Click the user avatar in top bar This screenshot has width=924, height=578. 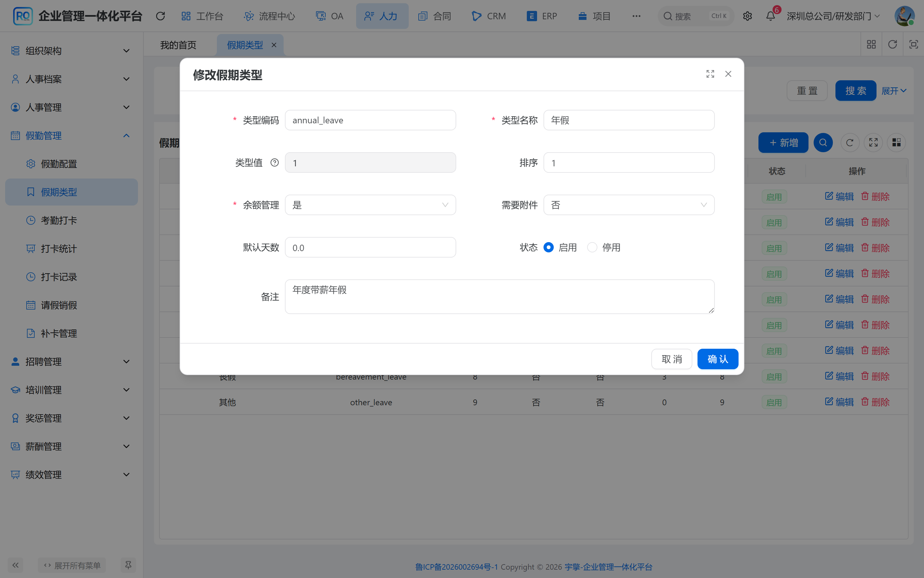(x=904, y=16)
